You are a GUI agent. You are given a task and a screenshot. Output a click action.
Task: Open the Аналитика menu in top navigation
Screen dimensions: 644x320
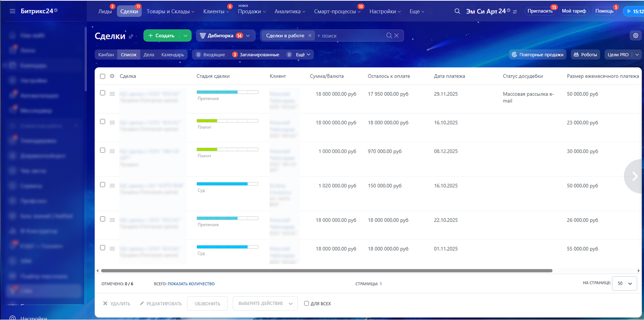coord(290,11)
